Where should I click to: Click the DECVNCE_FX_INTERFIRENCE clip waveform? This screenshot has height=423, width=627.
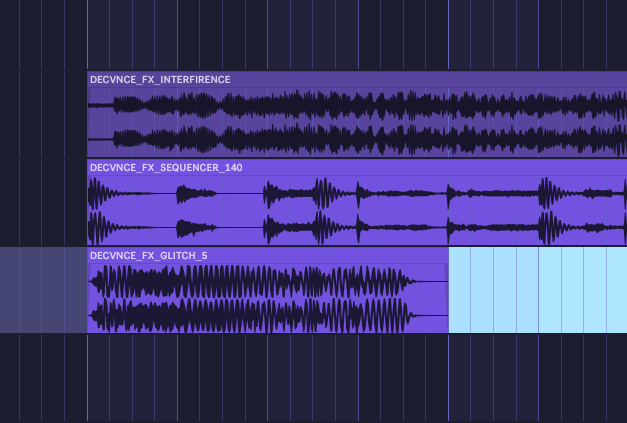tap(357, 122)
